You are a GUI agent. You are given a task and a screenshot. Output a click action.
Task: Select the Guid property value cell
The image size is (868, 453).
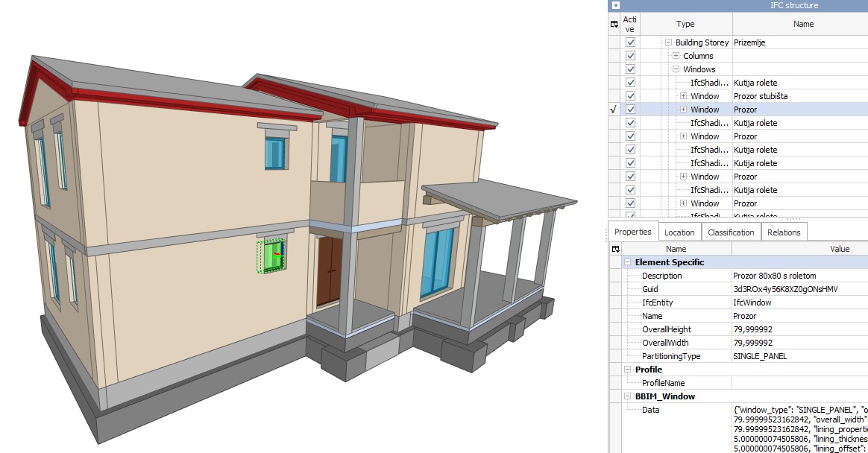point(798,289)
